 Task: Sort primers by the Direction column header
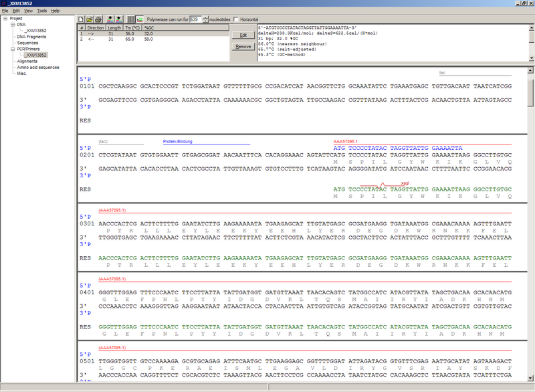[x=95, y=28]
